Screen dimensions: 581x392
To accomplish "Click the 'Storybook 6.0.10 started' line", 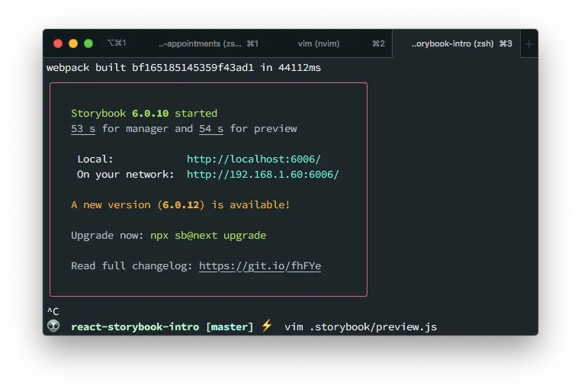I will [x=144, y=114].
